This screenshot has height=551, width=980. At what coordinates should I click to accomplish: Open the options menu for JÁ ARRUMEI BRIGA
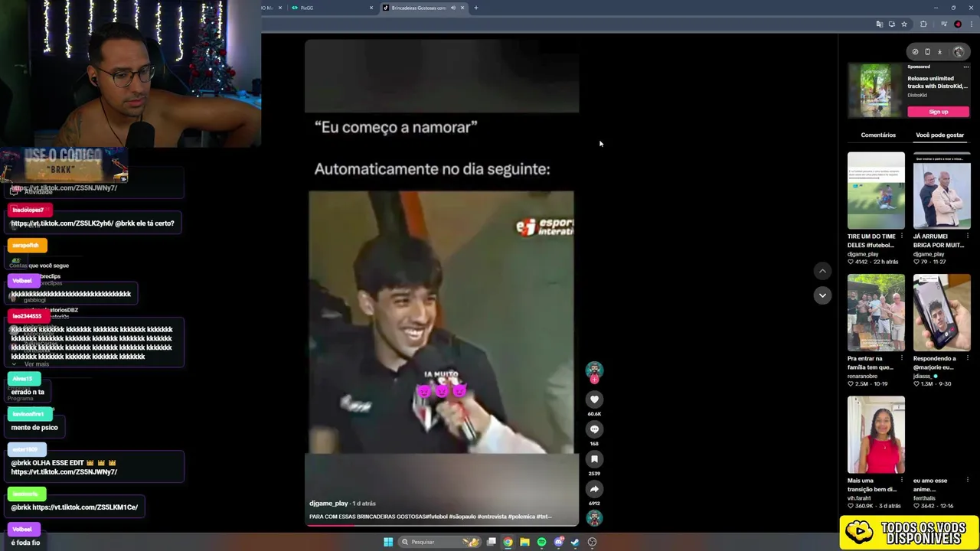[x=969, y=236]
